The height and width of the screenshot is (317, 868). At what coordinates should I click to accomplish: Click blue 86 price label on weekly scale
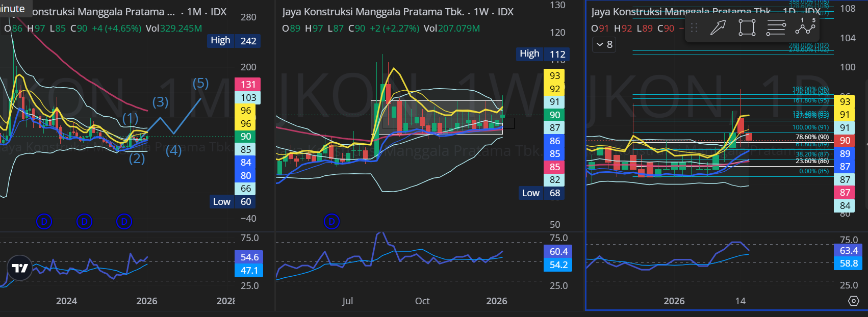(x=554, y=141)
